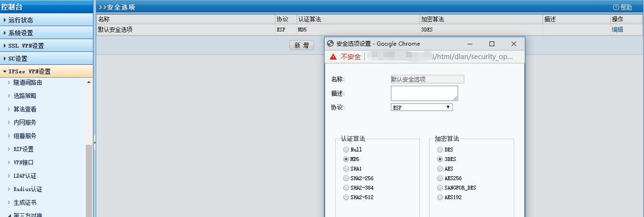Collapse the IPSec VPN设置 menu

(46, 71)
